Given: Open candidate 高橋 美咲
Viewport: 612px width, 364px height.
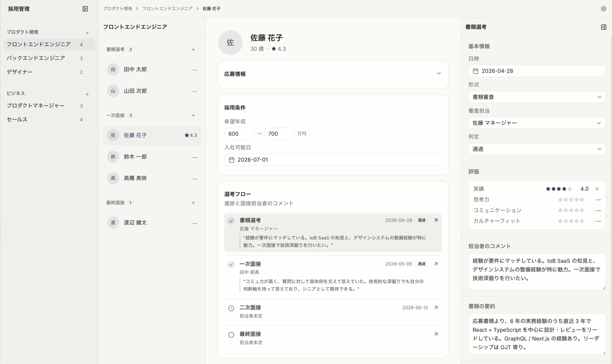Looking at the screenshot, I should 152,178.
